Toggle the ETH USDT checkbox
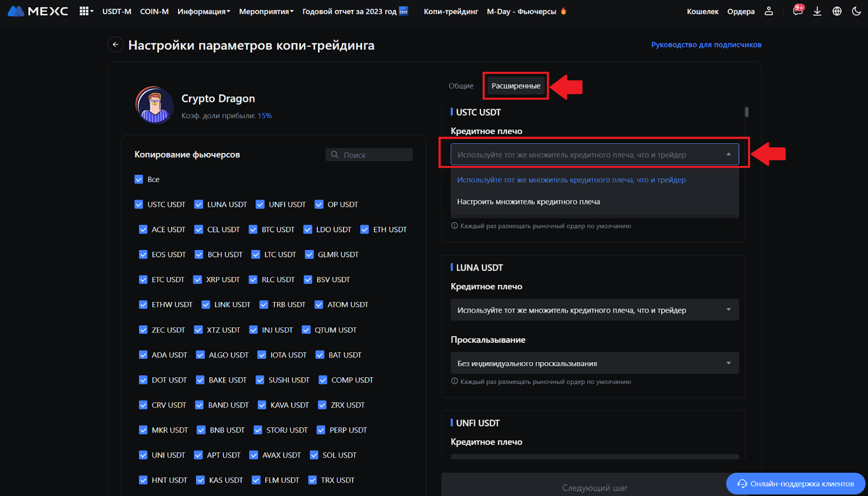868x496 pixels. click(x=365, y=229)
